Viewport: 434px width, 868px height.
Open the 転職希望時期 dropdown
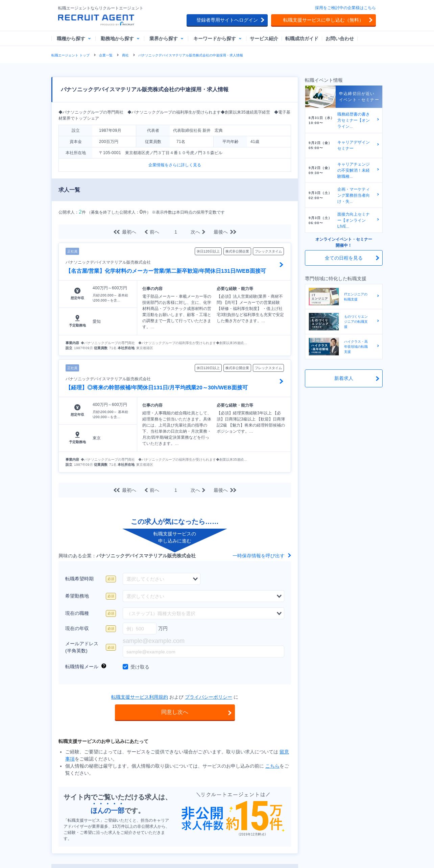(x=162, y=579)
